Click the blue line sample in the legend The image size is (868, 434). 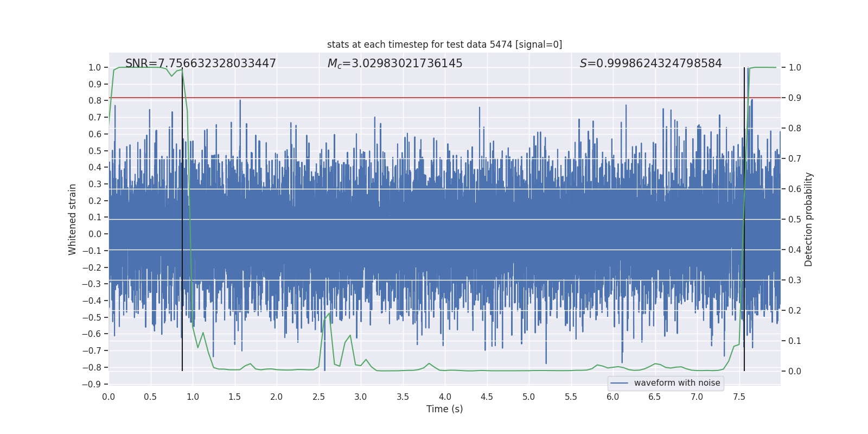[x=619, y=383]
